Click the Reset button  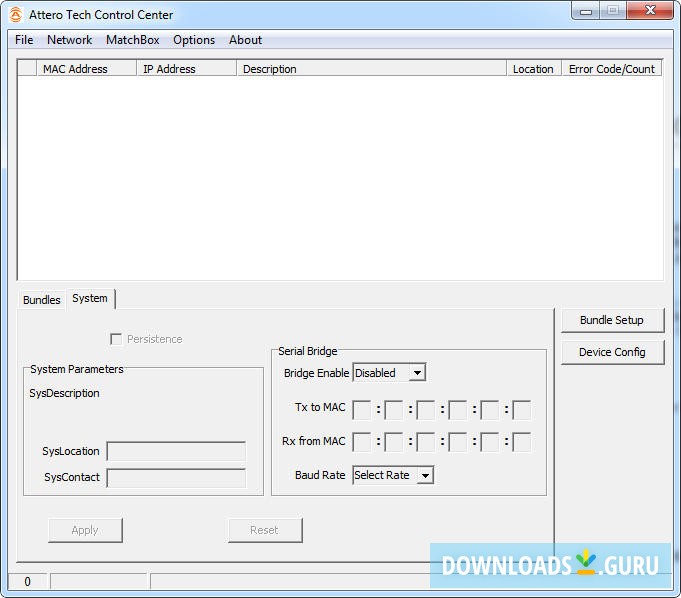coord(265,530)
